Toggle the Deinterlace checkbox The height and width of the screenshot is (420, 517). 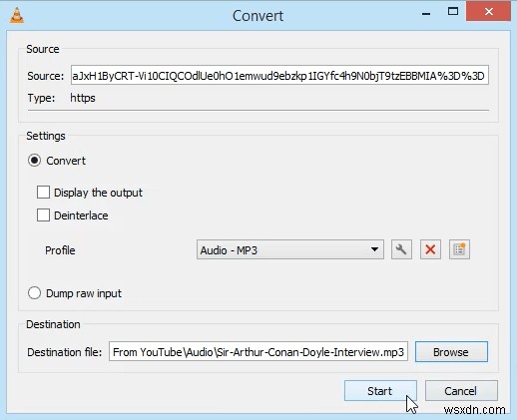tap(43, 215)
